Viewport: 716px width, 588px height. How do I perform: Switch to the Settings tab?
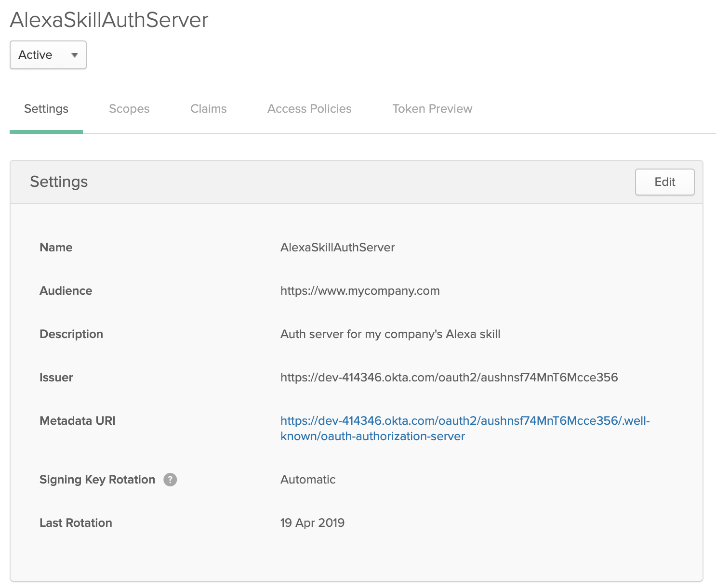(x=46, y=109)
